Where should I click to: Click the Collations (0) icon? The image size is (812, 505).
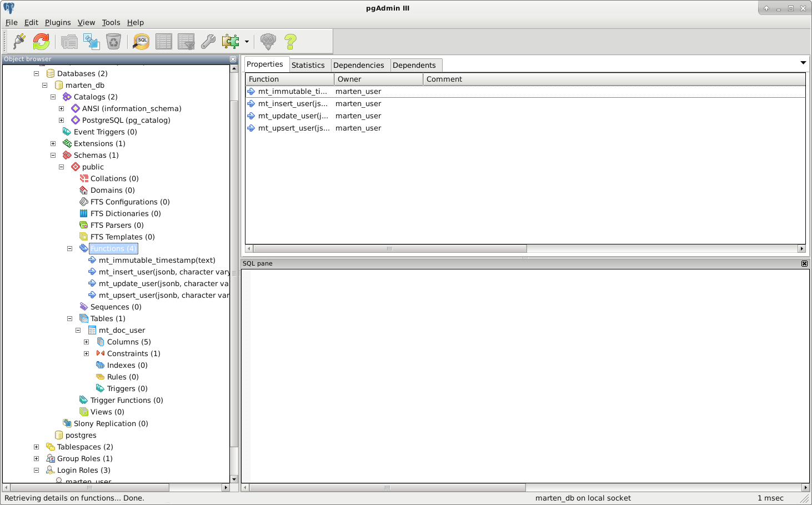pyautogui.click(x=84, y=178)
